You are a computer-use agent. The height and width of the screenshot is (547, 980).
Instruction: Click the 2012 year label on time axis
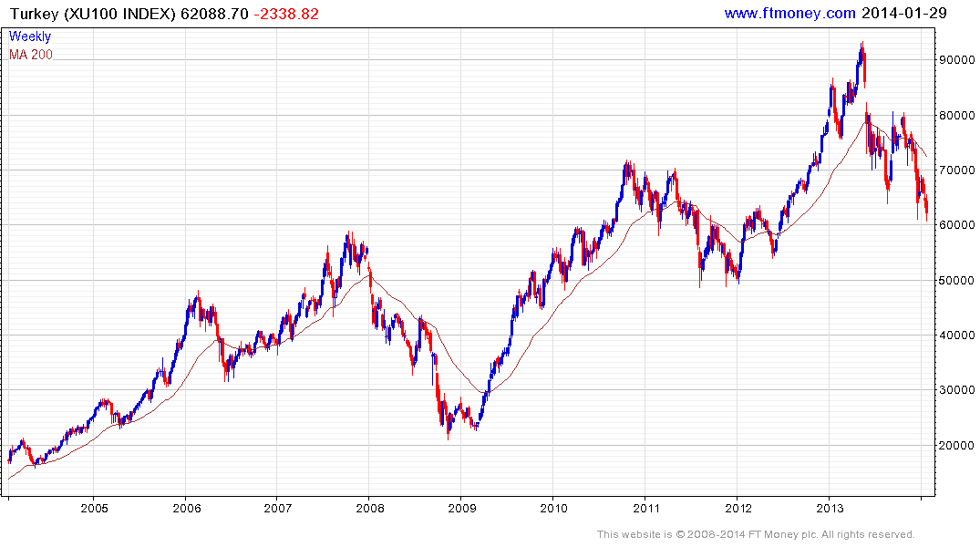[738, 508]
